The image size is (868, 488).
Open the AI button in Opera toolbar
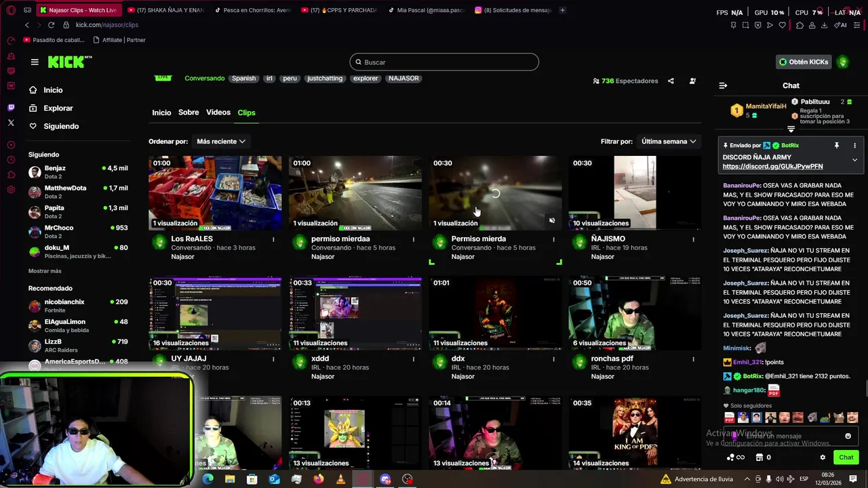(x=842, y=25)
